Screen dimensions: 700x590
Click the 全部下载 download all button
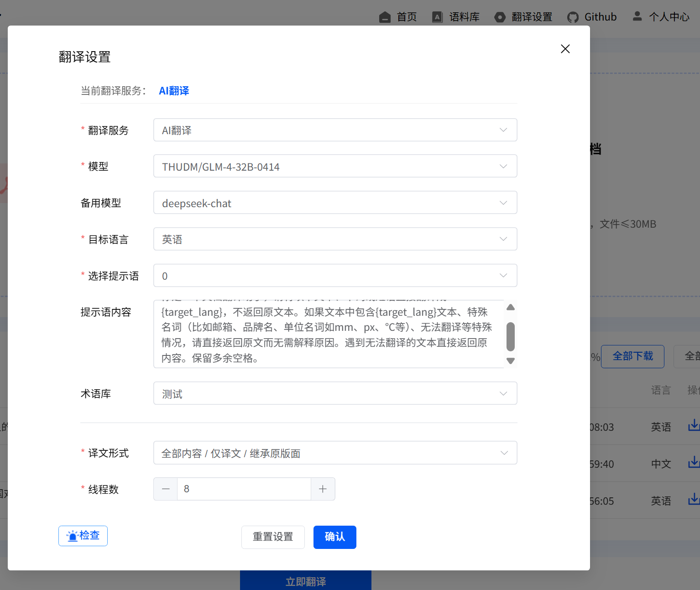(x=632, y=356)
